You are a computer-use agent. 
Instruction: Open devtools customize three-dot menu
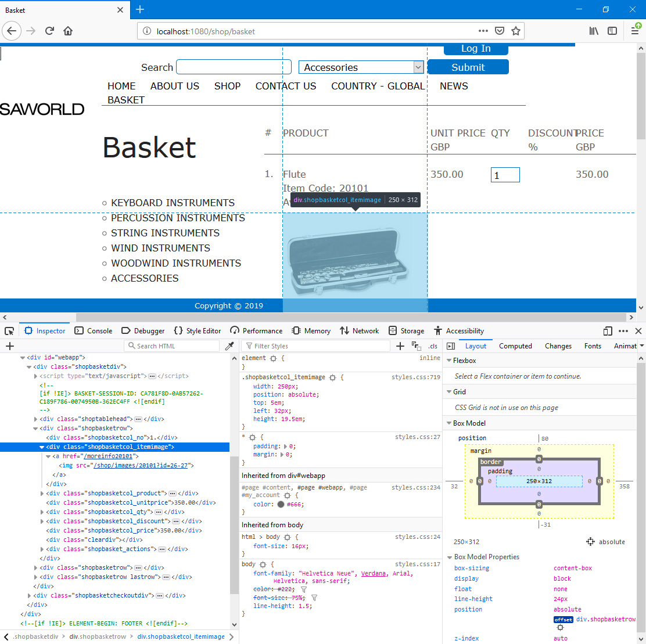[623, 331]
